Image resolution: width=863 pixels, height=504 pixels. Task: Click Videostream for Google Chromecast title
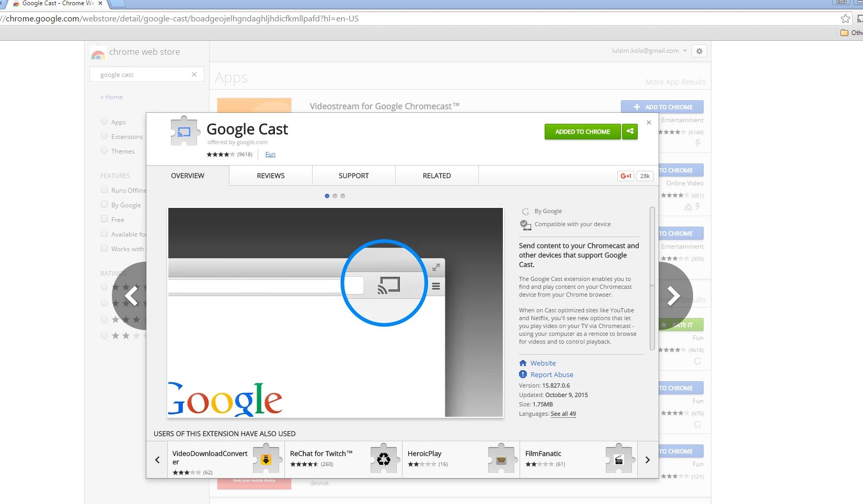[385, 107]
